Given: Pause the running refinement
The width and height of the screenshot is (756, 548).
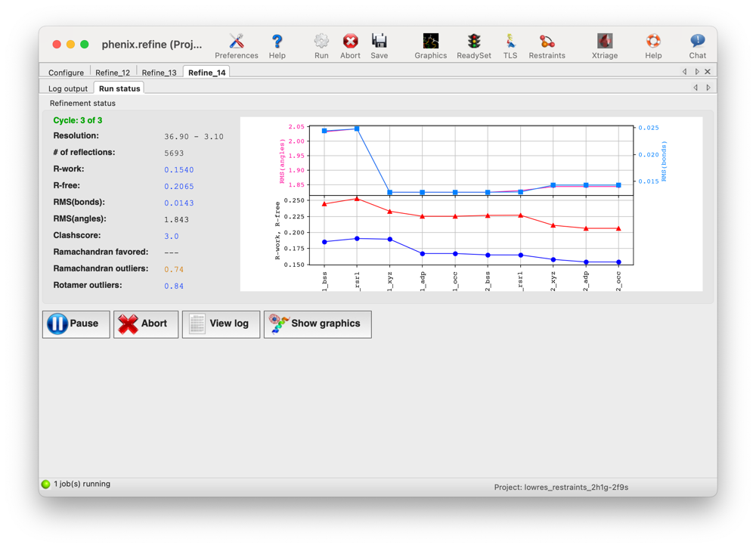Looking at the screenshot, I should pos(76,324).
